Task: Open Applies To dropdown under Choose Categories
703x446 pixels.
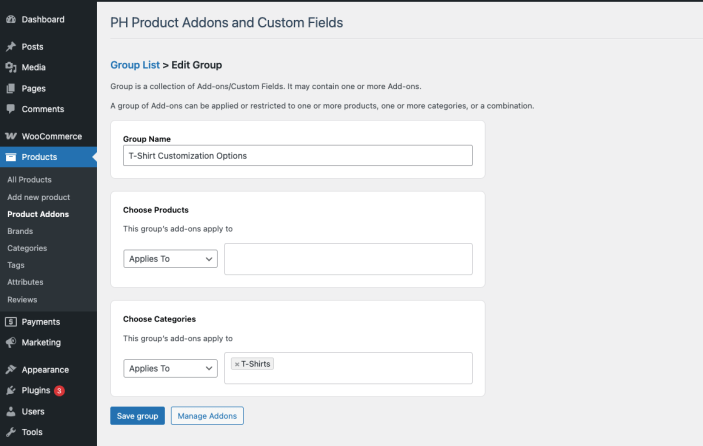Action: 170,368
